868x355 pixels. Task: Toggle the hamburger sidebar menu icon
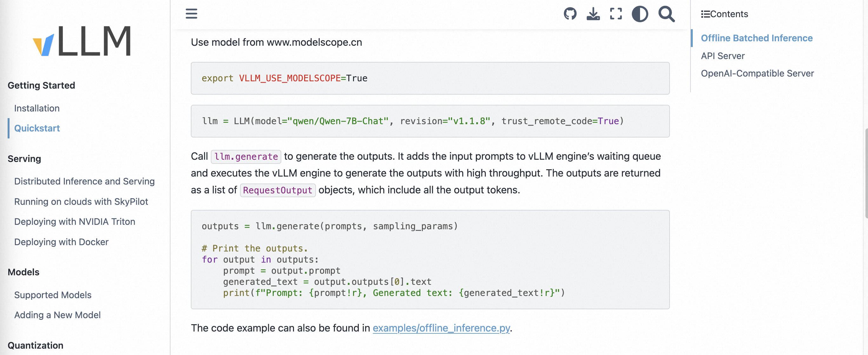click(191, 14)
